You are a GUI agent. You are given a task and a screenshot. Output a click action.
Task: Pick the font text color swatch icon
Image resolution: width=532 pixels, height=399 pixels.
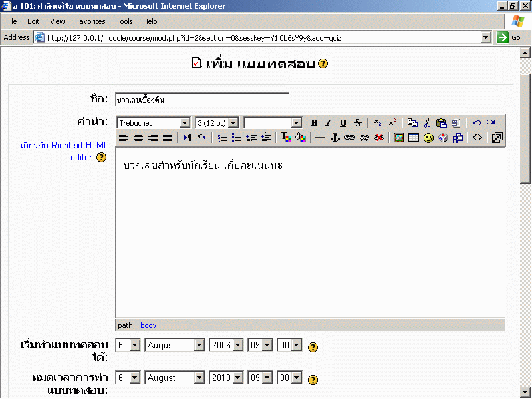click(286, 138)
